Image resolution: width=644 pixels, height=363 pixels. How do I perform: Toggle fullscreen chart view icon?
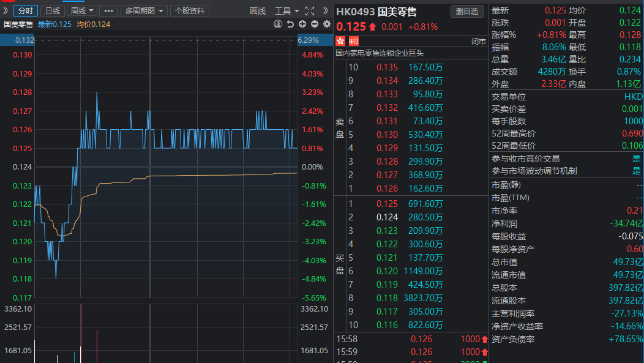coord(309,10)
